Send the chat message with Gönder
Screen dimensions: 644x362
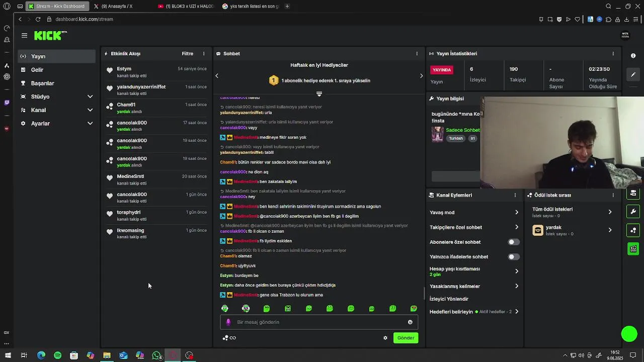pyautogui.click(x=406, y=338)
